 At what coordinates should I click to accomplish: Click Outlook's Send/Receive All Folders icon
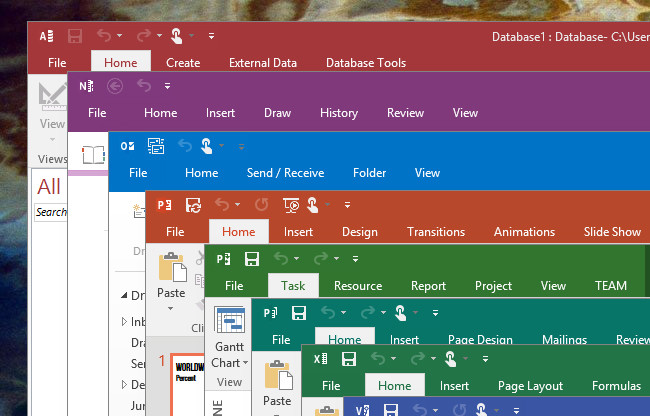tap(155, 146)
